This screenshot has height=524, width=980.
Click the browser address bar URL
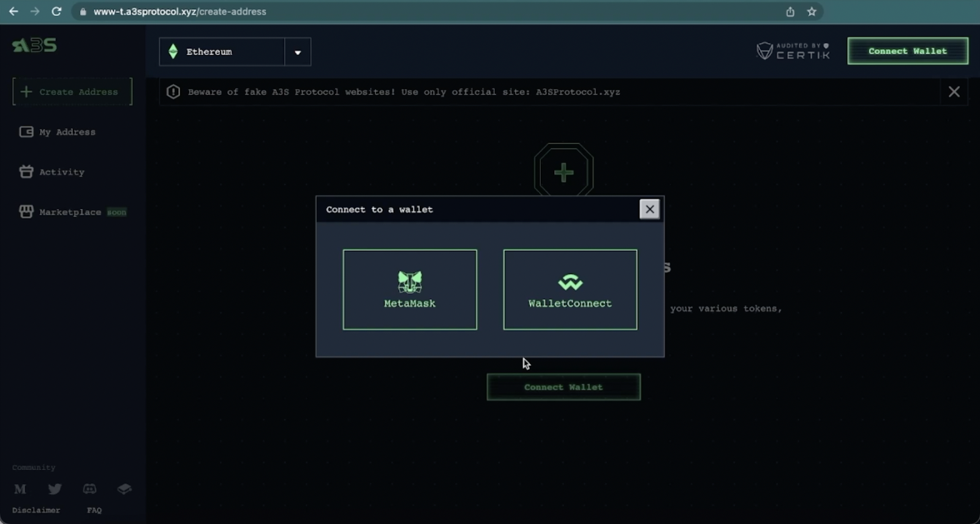[x=180, y=12]
